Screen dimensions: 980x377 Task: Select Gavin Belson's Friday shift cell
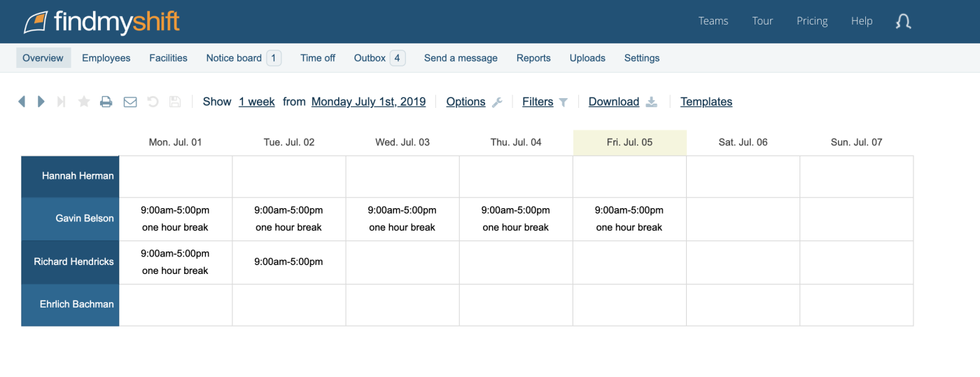629,219
